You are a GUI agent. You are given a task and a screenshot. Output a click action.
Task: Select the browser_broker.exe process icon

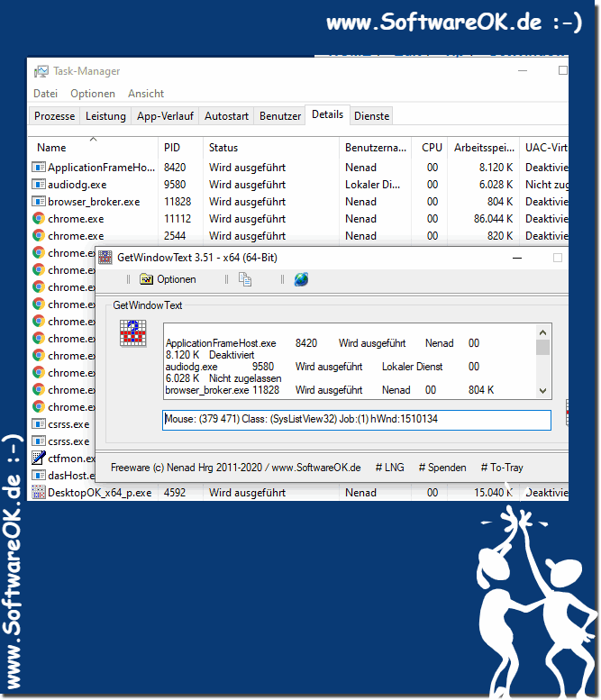(x=39, y=202)
